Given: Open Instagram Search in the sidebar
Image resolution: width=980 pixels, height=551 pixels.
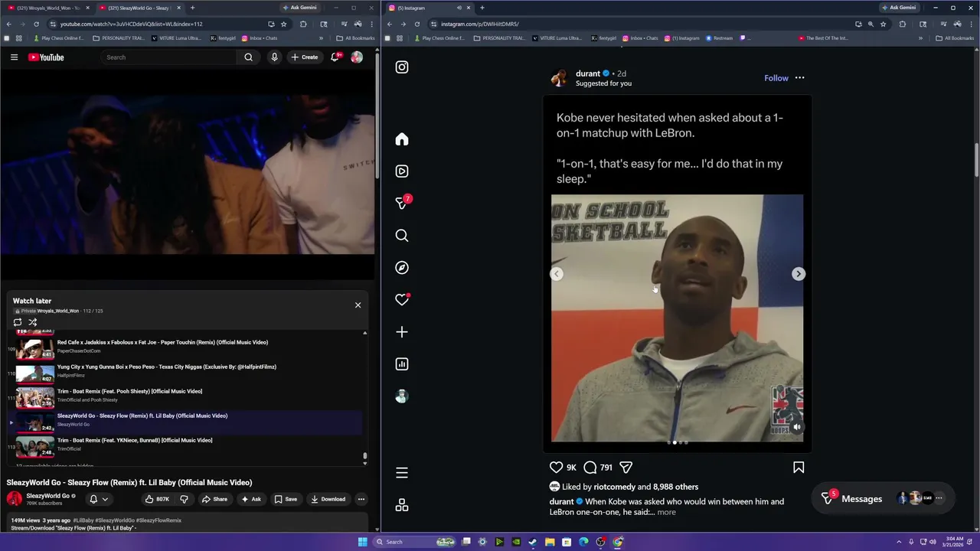Looking at the screenshot, I should [x=402, y=236].
